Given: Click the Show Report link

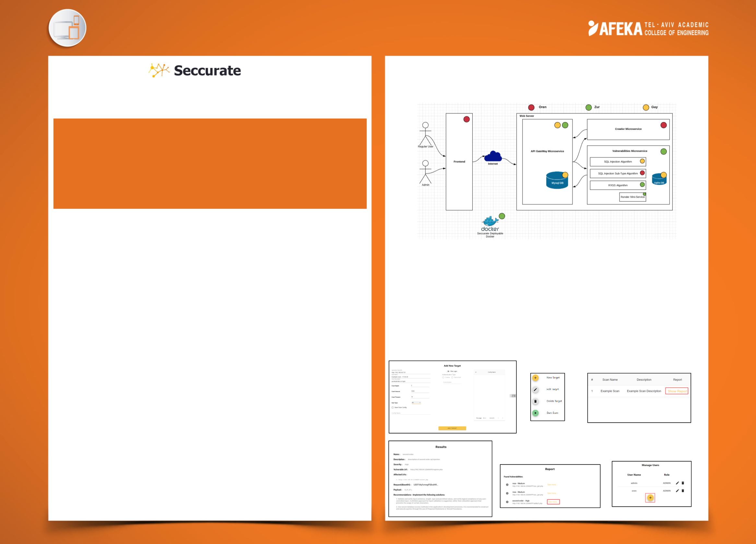Looking at the screenshot, I should [677, 391].
